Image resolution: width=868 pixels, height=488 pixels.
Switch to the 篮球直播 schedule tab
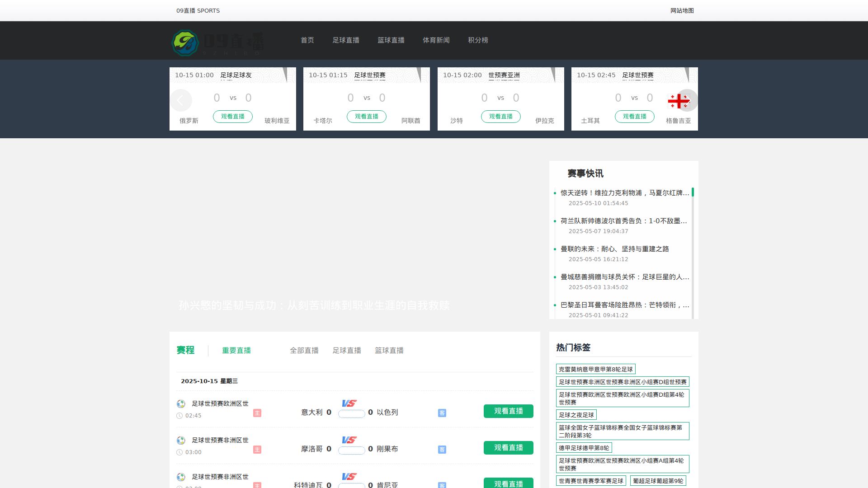pyautogui.click(x=389, y=350)
